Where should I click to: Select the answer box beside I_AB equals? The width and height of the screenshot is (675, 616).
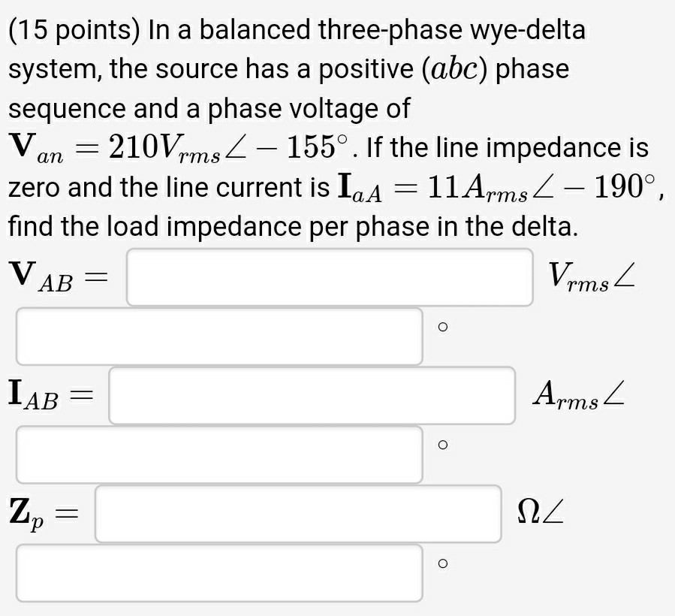310,396
